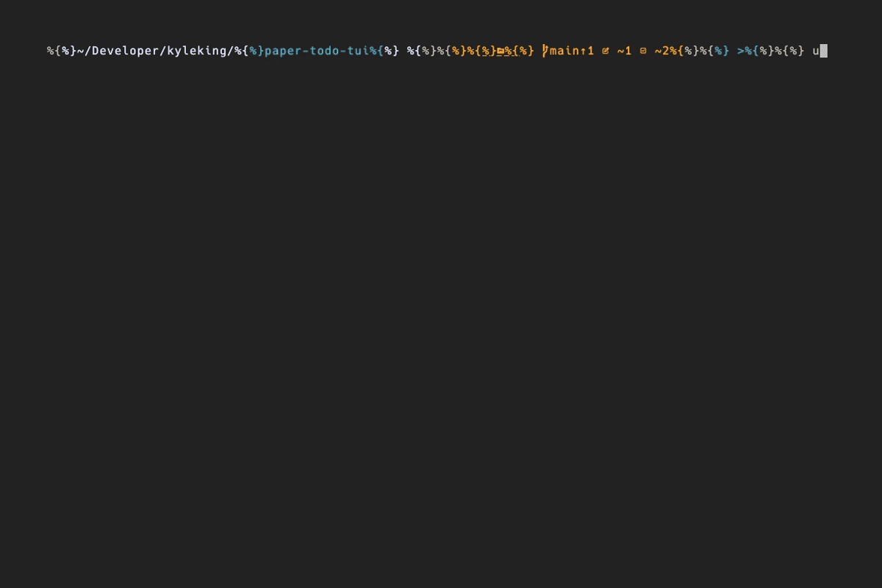Click the %{%} just before paper-todo-tui

pos(249,51)
